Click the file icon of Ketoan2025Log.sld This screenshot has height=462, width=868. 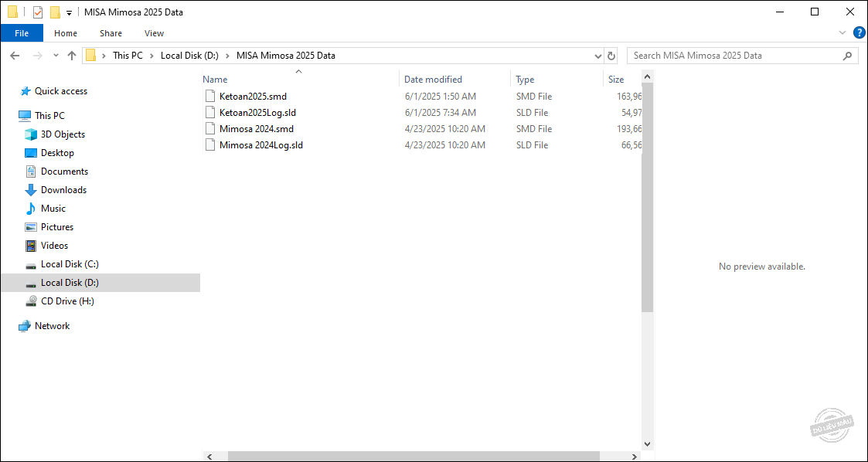point(209,112)
